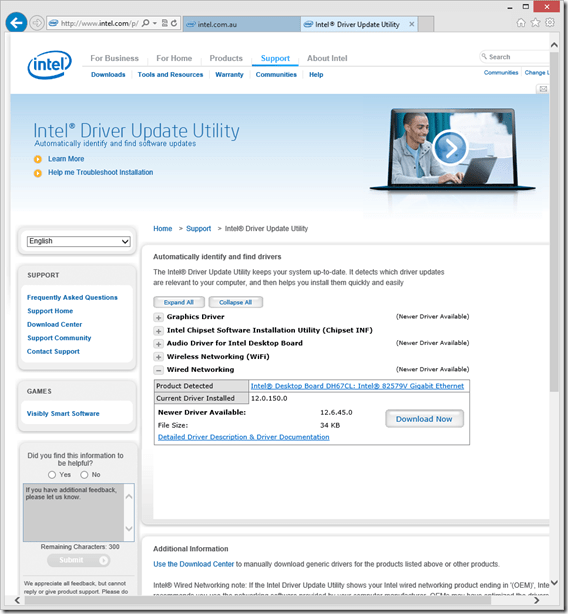Open Support Community sidebar link
The image size is (568, 614).
[x=59, y=338]
